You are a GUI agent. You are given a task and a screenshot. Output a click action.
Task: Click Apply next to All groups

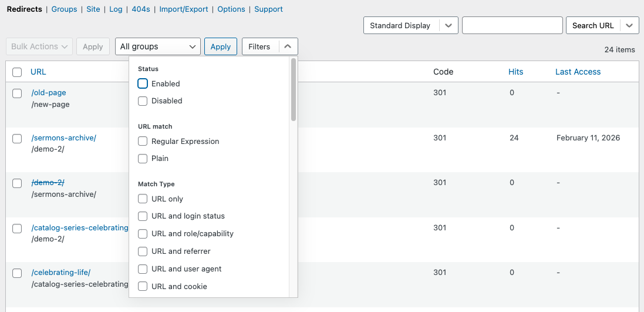tap(220, 46)
